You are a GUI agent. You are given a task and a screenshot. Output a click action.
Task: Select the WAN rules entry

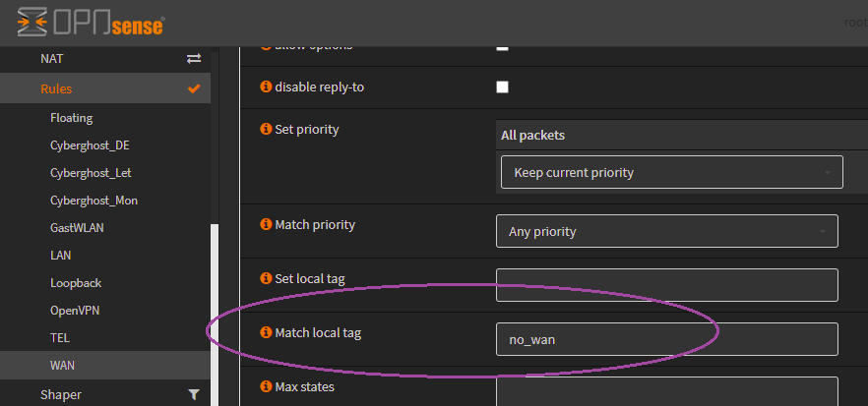click(x=62, y=366)
